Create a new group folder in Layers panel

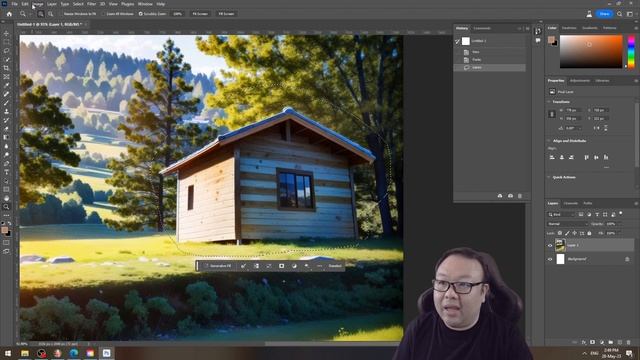tap(611, 342)
